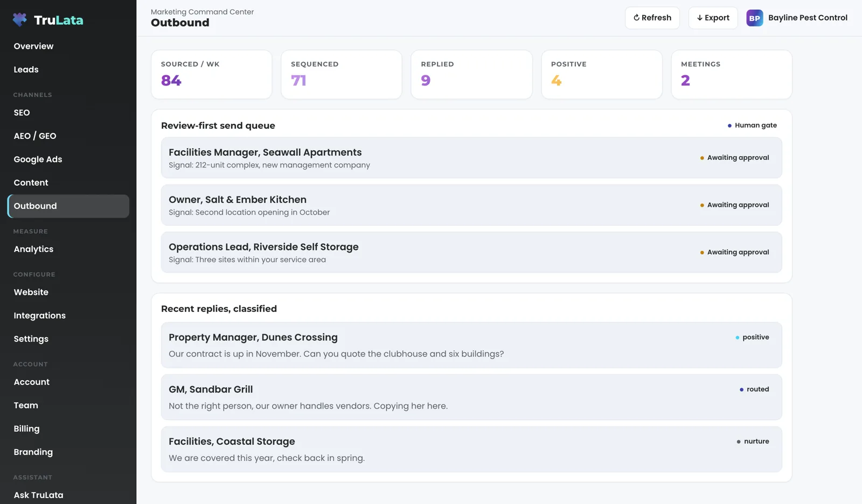Go to Team page
The height and width of the screenshot is (504, 862).
point(68,405)
